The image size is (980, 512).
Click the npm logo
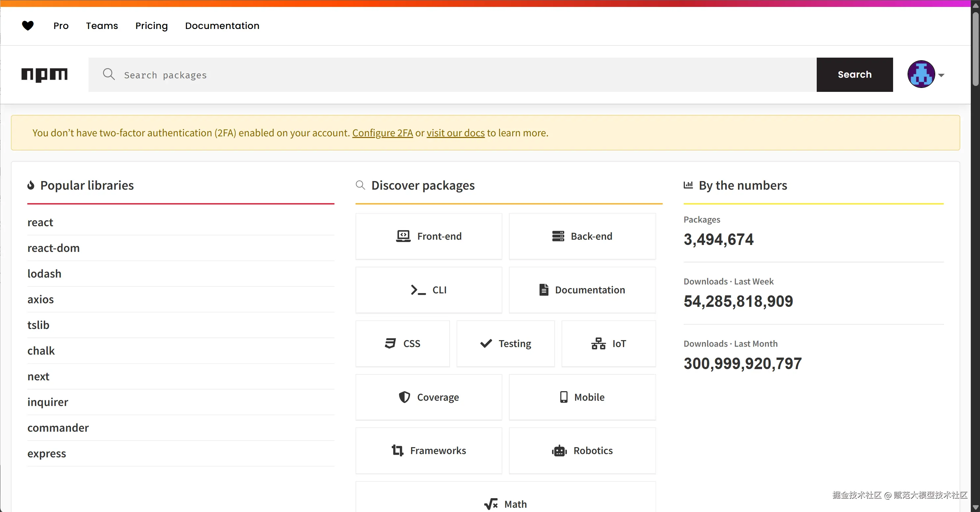click(x=44, y=74)
